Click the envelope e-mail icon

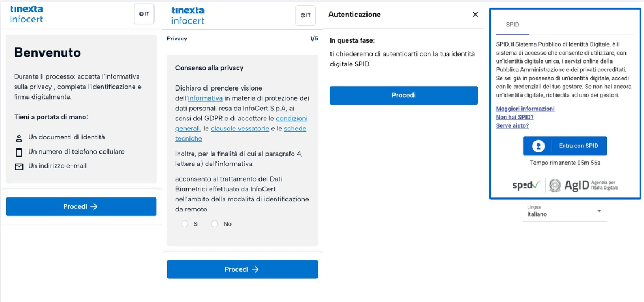[x=19, y=167]
